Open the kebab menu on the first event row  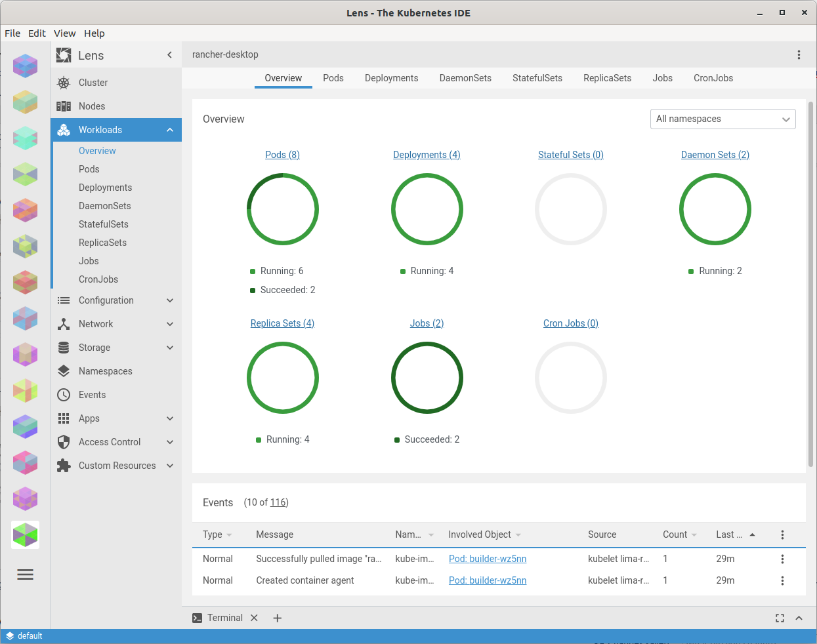click(x=782, y=559)
